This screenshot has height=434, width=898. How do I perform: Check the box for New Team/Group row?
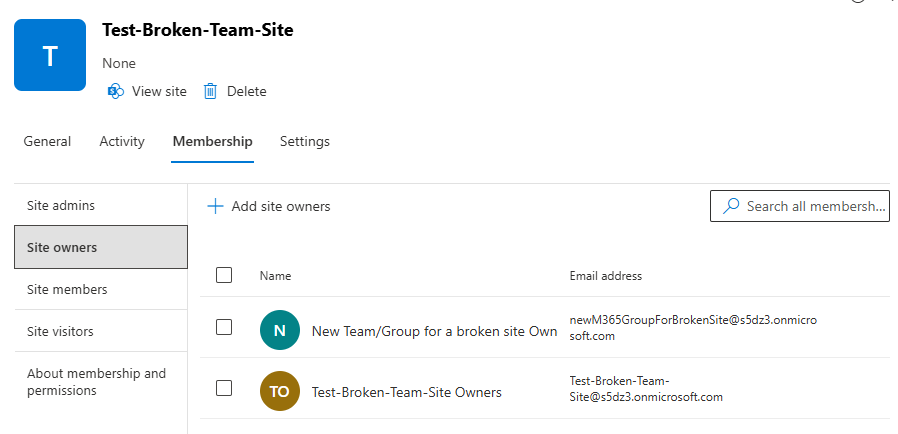pos(224,328)
